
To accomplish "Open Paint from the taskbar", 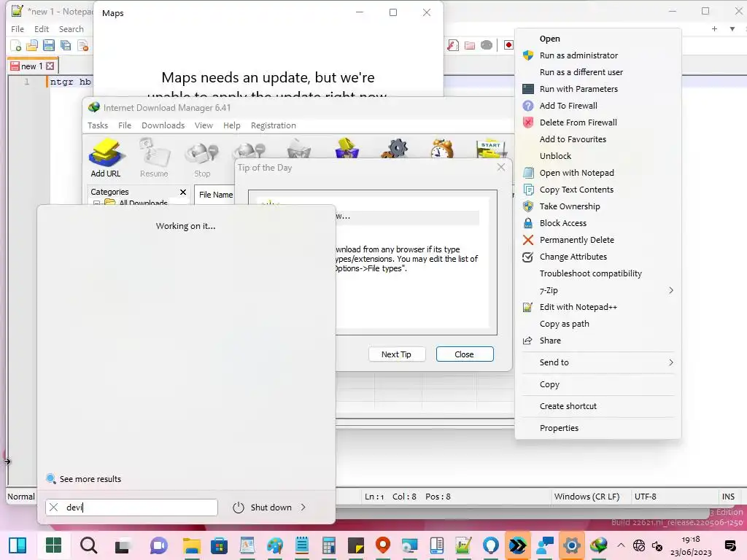I will click(274, 545).
